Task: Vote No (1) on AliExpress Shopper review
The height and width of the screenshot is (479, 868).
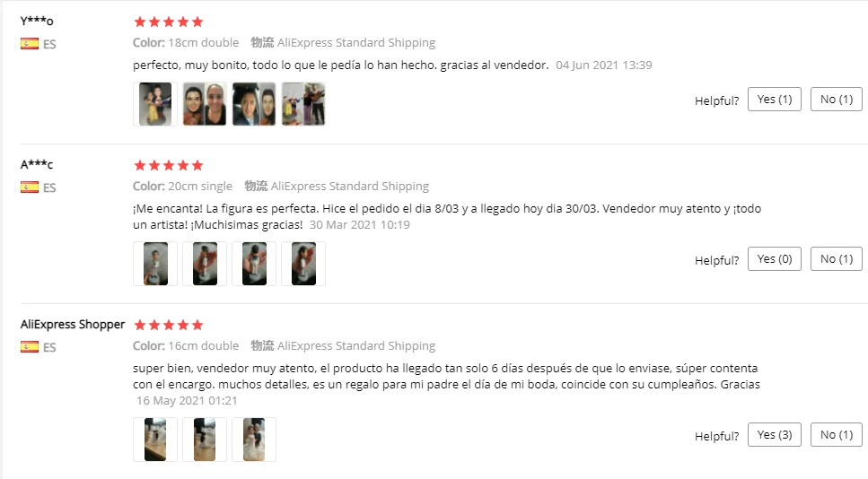Action: tap(837, 435)
